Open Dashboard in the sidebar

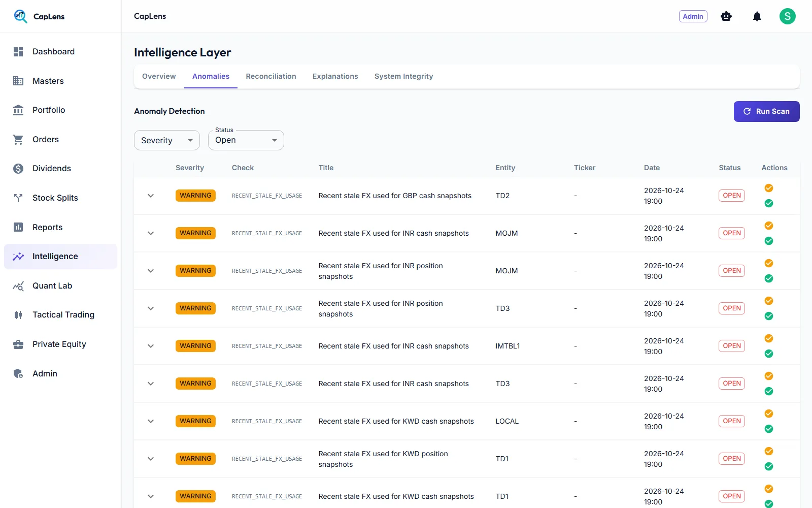(x=60, y=51)
